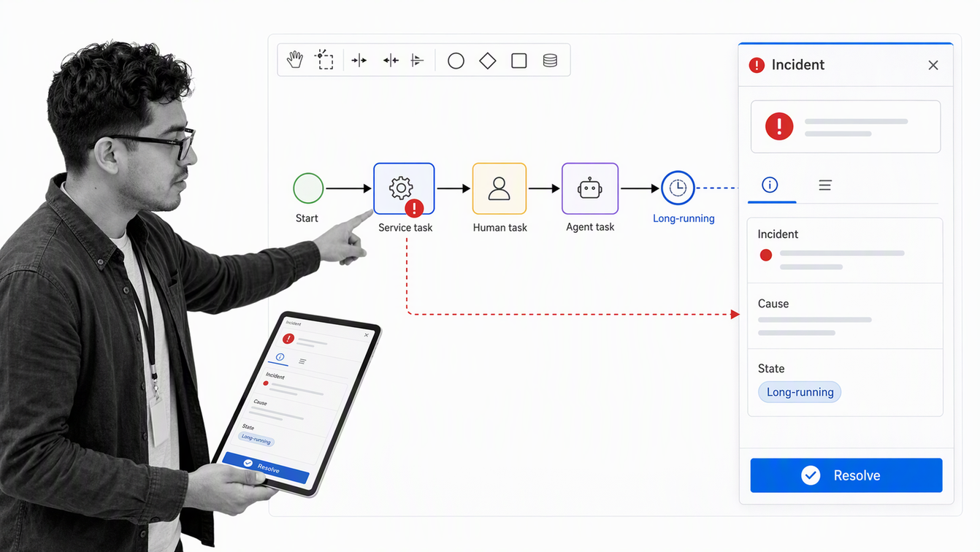
Task: Pick the database data store tool
Action: 550,61
